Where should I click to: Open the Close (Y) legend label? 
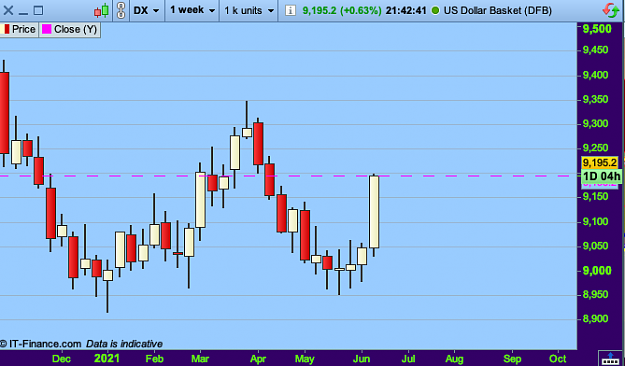pos(75,30)
